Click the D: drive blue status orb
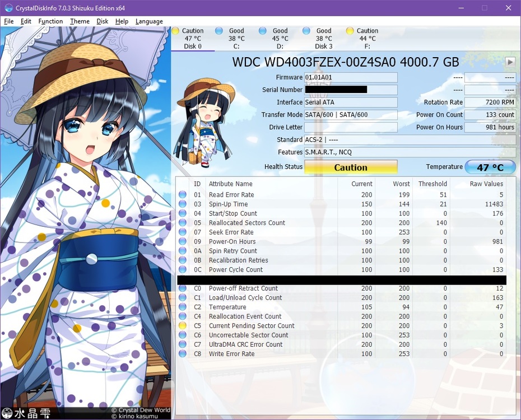This screenshot has width=521, height=420. click(263, 31)
